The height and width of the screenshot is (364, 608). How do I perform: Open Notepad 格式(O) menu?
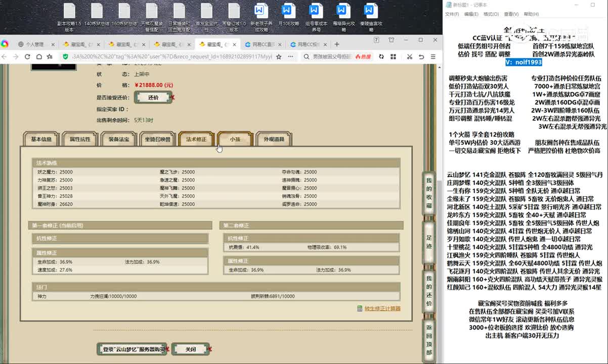pyautogui.click(x=491, y=14)
